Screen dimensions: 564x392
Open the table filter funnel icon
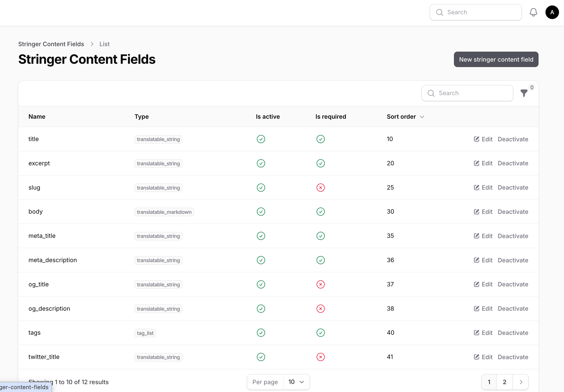(x=524, y=93)
